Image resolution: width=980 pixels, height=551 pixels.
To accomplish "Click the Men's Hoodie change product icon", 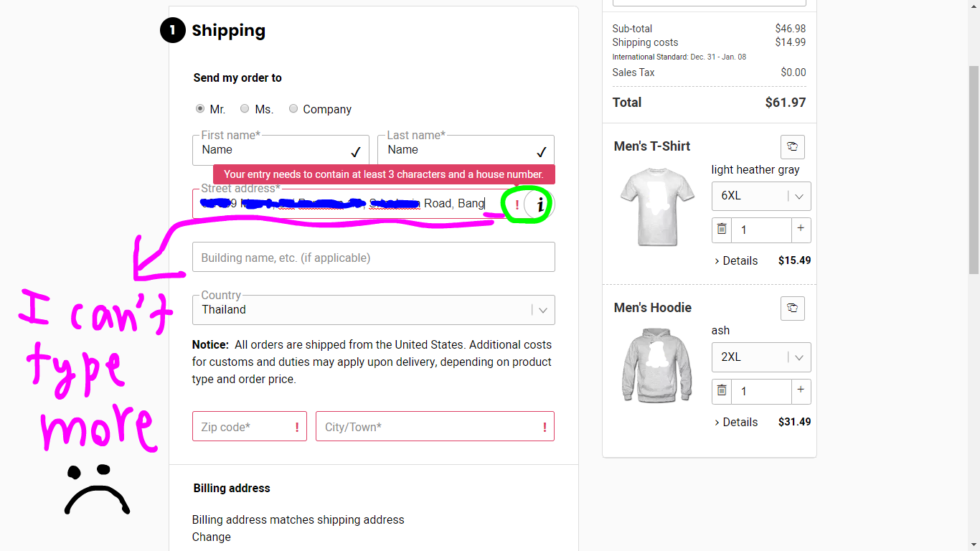I will (792, 308).
